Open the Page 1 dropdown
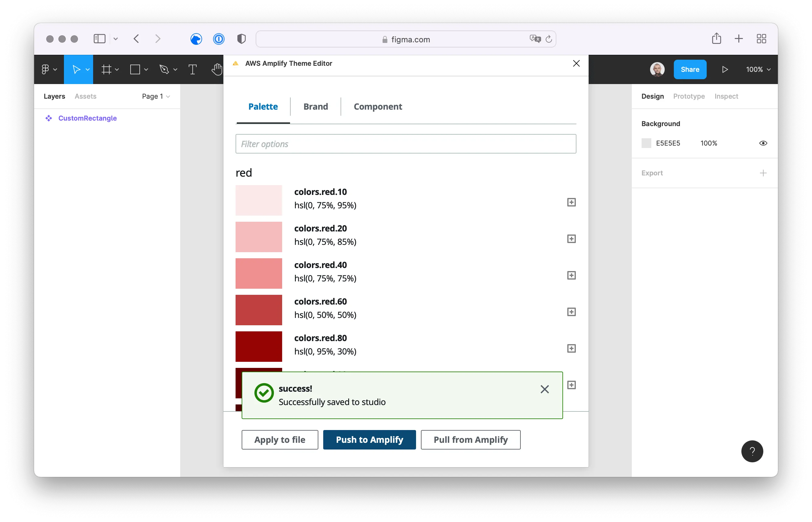Image resolution: width=812 pixels, height=522 pixels. click(x=156, y=96)
